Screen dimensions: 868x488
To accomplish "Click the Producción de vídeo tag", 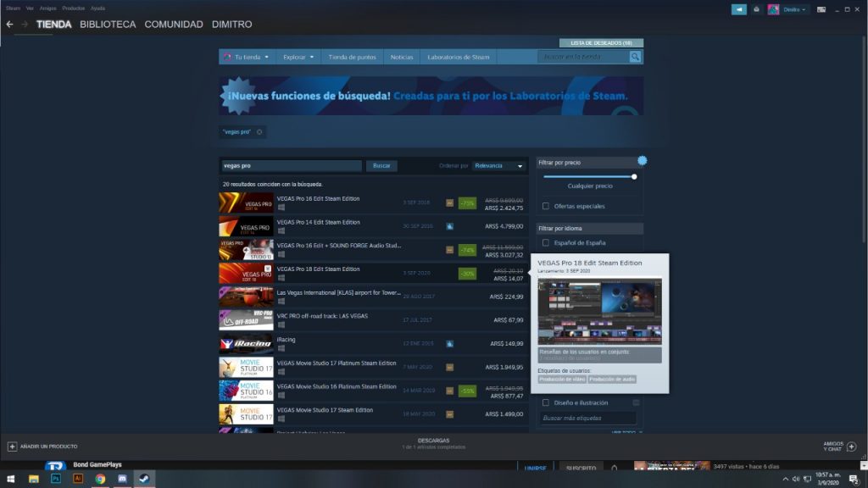I will pyautogui.click(x=562, y=379).
